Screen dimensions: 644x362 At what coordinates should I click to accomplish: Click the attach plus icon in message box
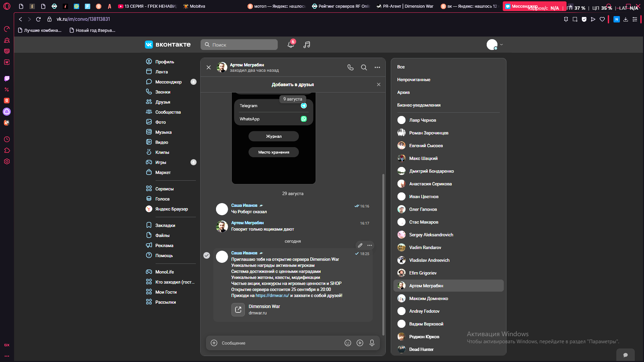[x=214, y=343]
